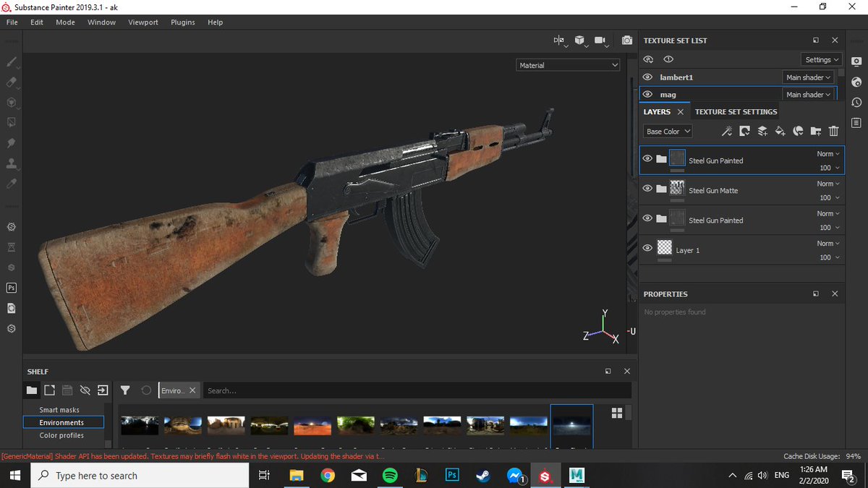Click the Add smart material icon
The width and height of the screenshot is (868, 488).
798,131
